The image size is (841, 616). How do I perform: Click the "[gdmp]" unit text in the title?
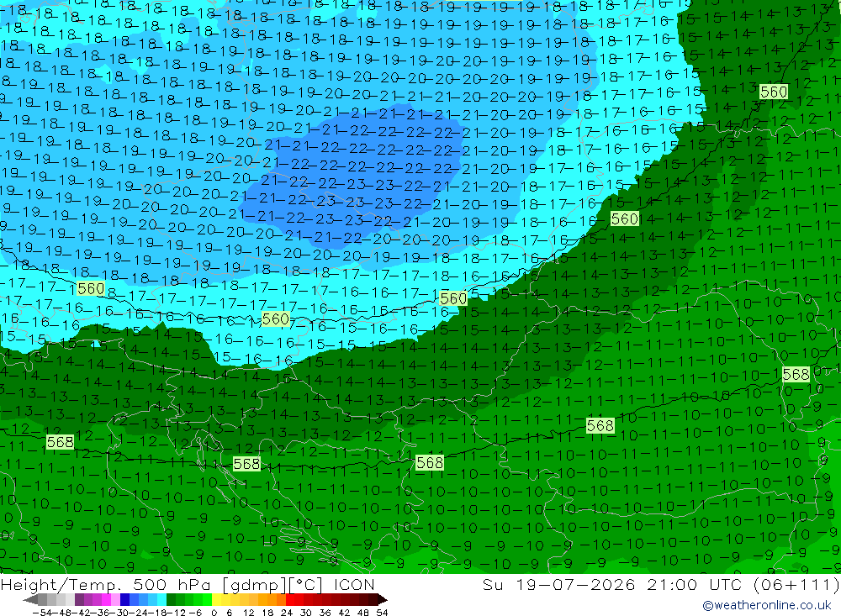255,584
